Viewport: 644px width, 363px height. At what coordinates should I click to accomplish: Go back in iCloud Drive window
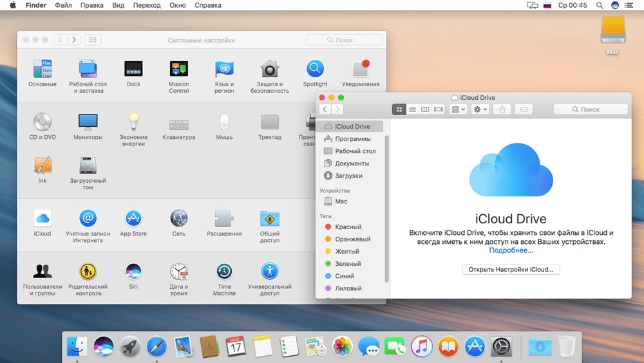(x=325, y=109)
